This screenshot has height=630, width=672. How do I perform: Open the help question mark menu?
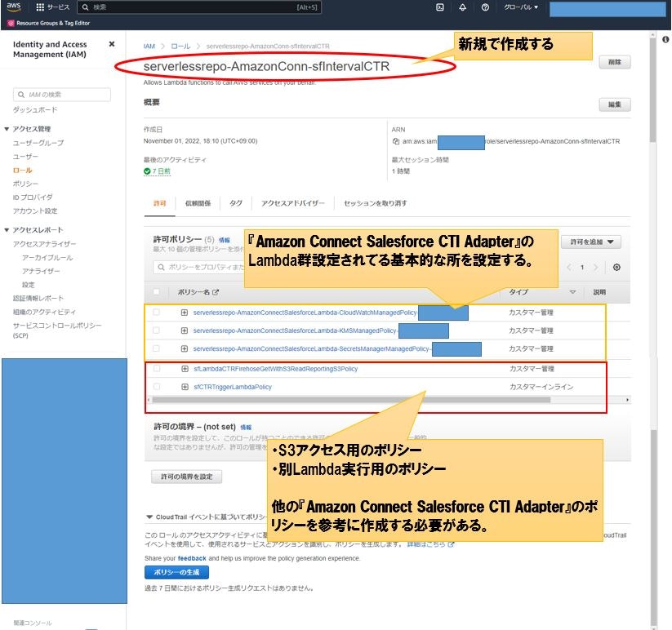[x=485, y=7]
